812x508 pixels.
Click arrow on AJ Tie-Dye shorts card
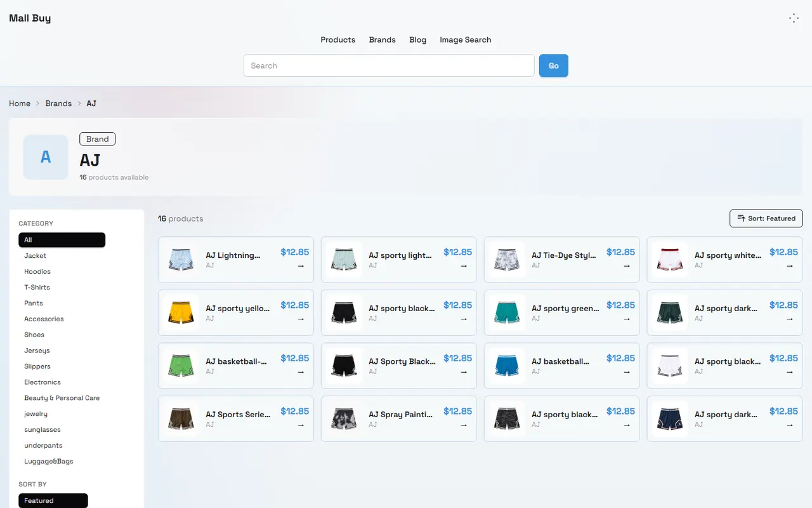coord(627,266)
